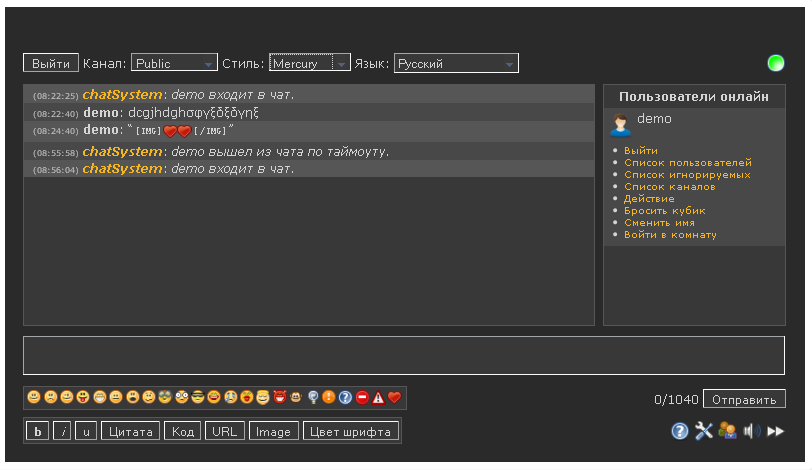Insert the confused face emoticon
This screenshot has width=812, height=470.
149,397
